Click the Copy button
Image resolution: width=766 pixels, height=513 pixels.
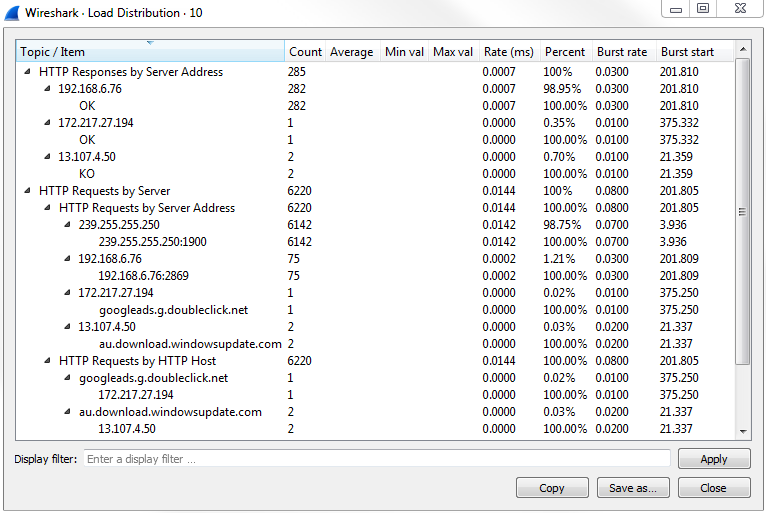point(552,488)
